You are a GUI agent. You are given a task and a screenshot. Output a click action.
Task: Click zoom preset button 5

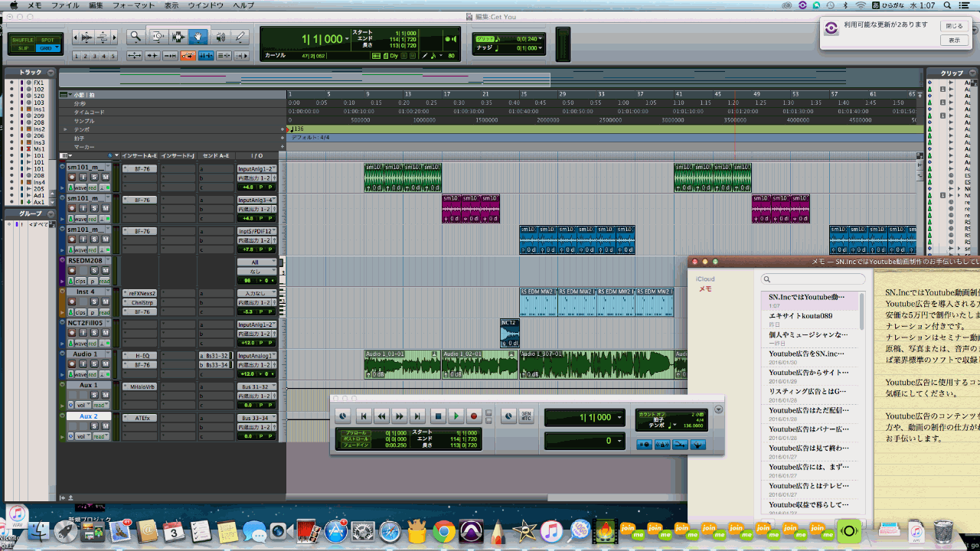[x=113, y=56]
